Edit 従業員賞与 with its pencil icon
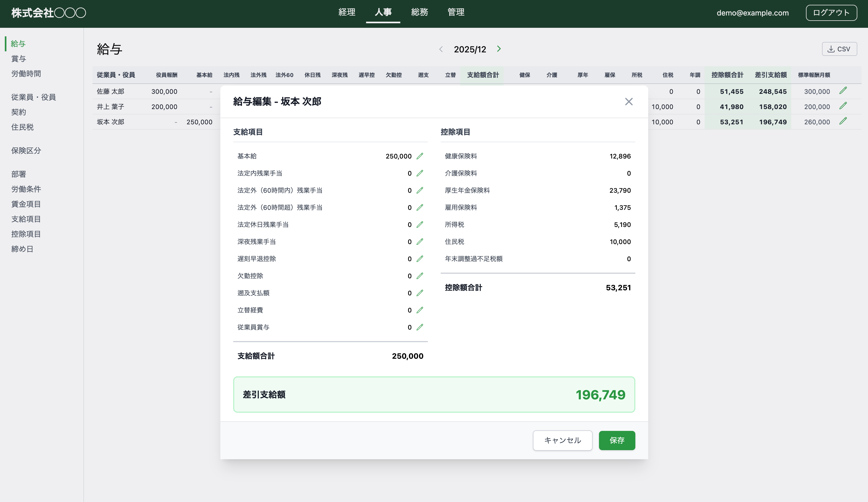This screenshot has height=502, width=868. point(420,327)
